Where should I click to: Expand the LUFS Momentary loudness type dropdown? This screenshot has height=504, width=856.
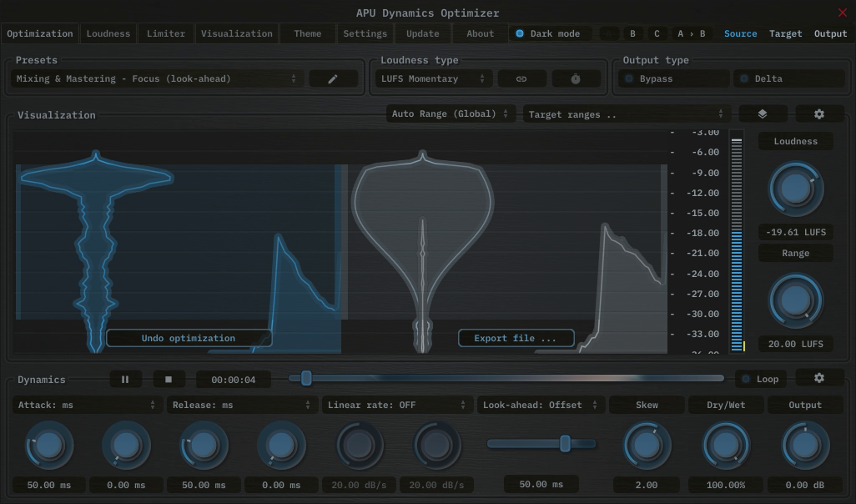[433, 78]
